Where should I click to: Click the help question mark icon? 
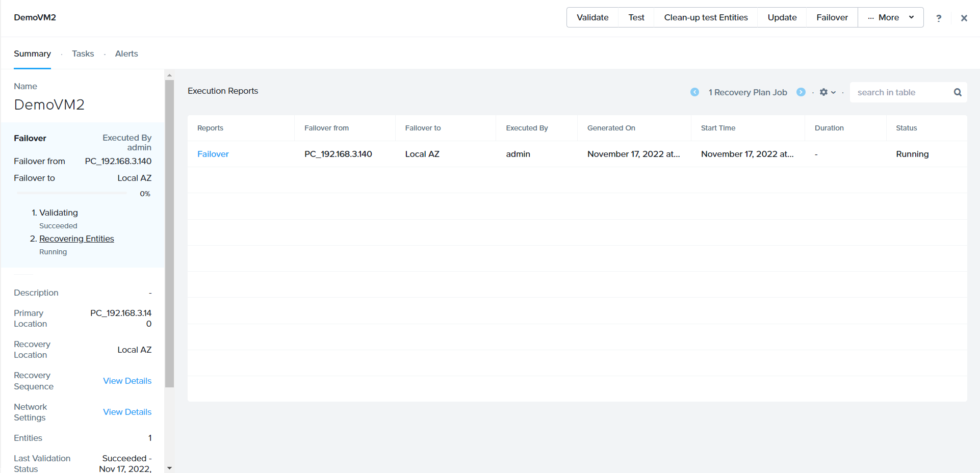(x=938, y=18)
